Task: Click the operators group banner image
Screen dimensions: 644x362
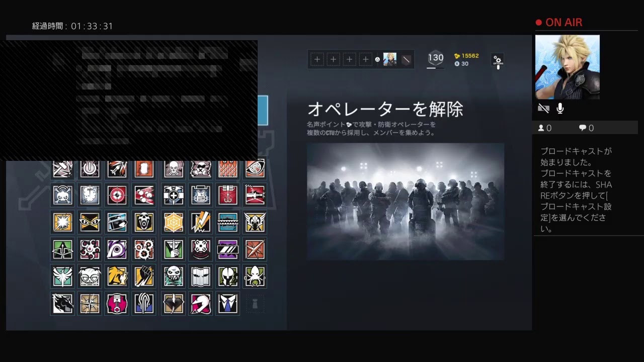Action: coord(406,202)
